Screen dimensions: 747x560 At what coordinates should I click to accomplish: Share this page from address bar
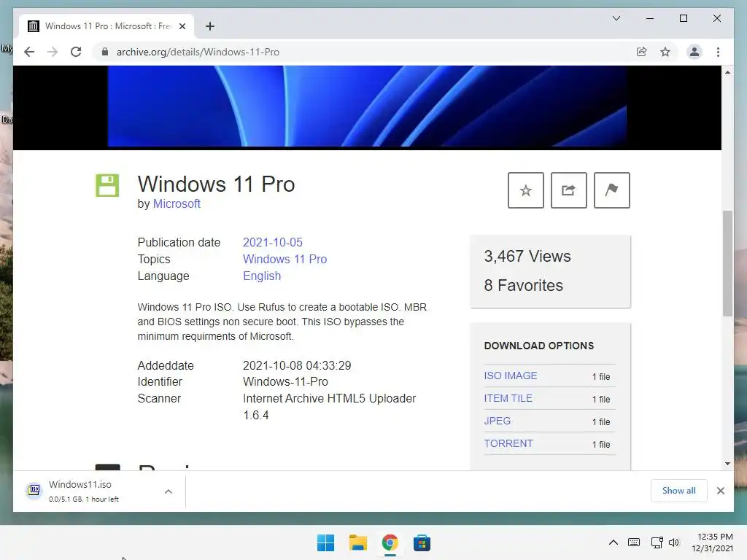point(642,52)
